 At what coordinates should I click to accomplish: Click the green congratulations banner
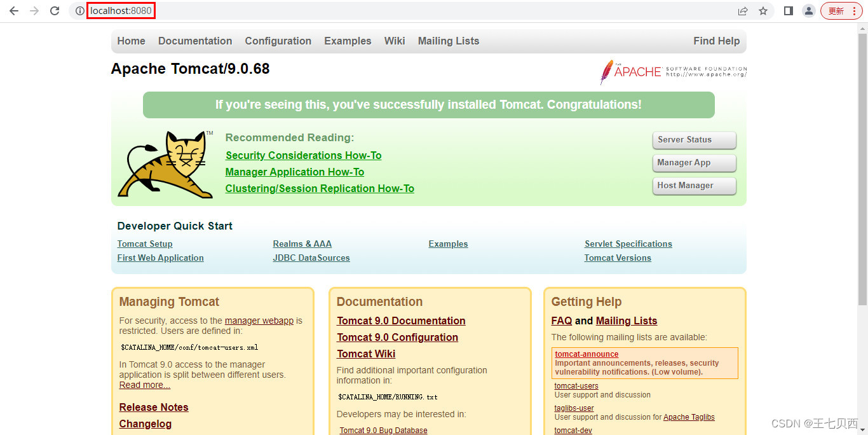[429, 105]
